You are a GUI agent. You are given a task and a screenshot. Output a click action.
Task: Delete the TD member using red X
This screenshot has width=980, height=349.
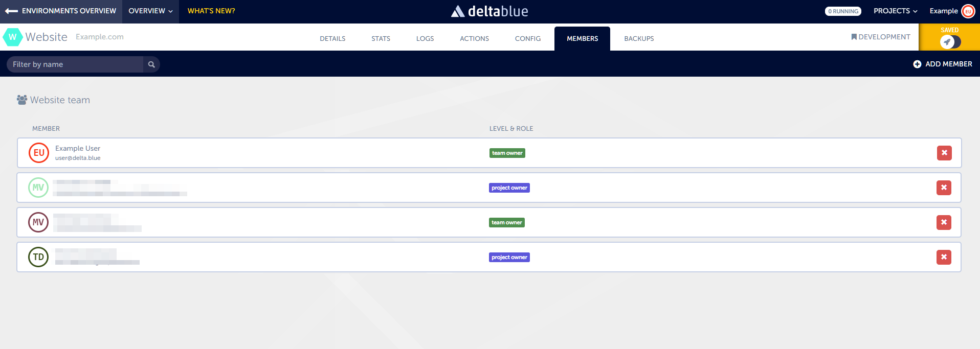pos(944,257)
